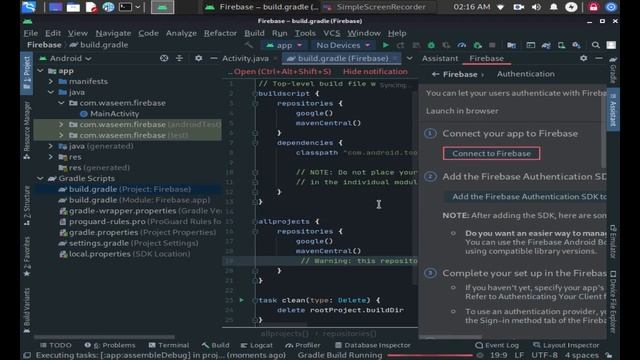Open AVD Manager icon in toolbar
The image size is (640, 360).
click(x=561, y=45)
